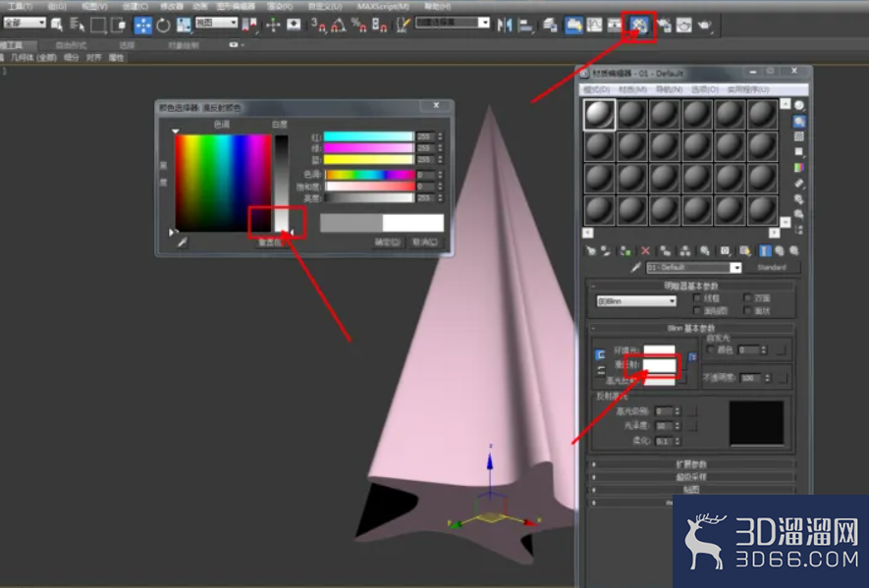Click the 不透明度 opacity value field

coord(750,378)
